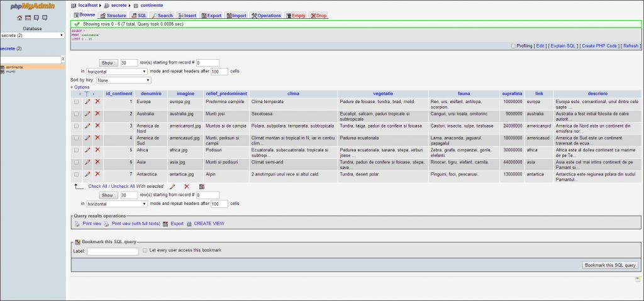This screenshot has width=644, height=301.
Task: Click the With selected delete X icon
Action: coord(186,187)
